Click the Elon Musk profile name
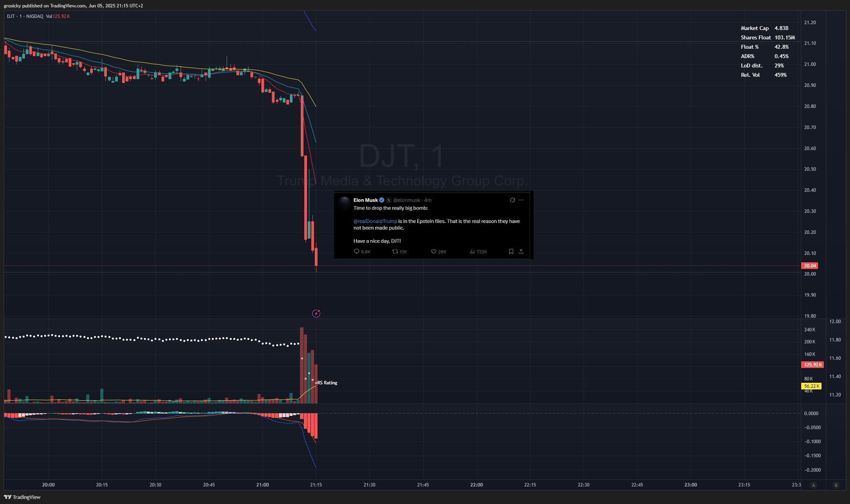The height and width of the screenshot is (504, 850). pos(366,200)
